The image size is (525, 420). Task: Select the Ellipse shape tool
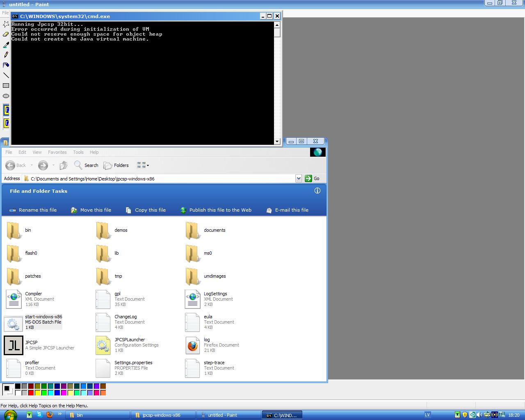[6, 96]
